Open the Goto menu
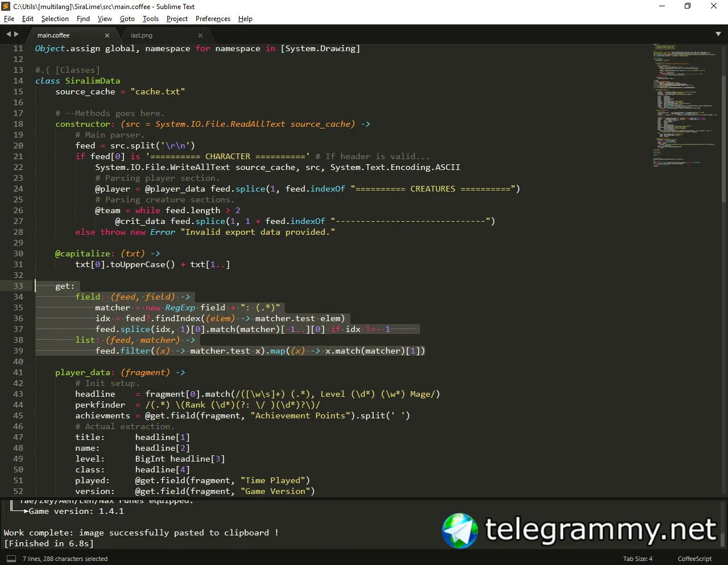Screen dimensions: 728x565 pyautogui.click(x=127, y=19)
